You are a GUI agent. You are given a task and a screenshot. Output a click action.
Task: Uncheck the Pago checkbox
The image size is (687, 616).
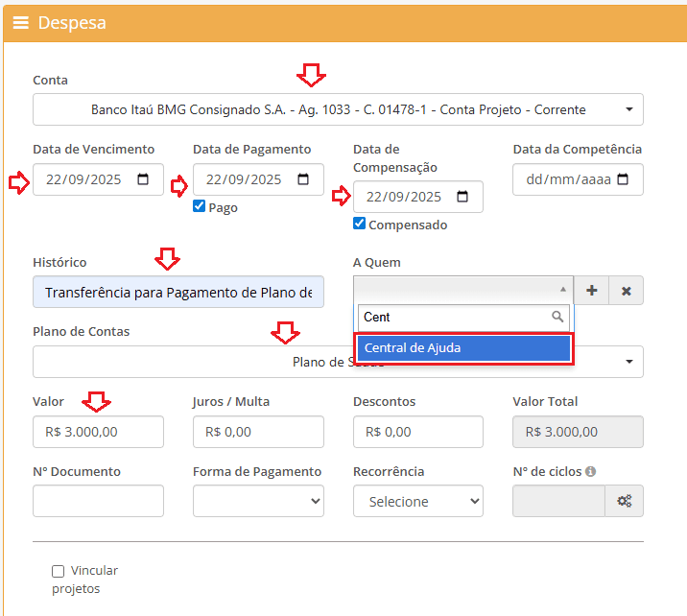click(x=200, y=206)
